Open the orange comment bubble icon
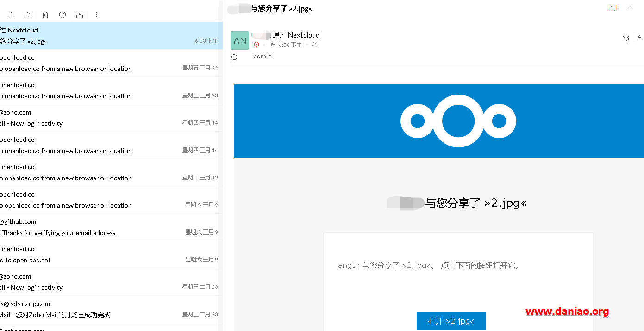 613,8
